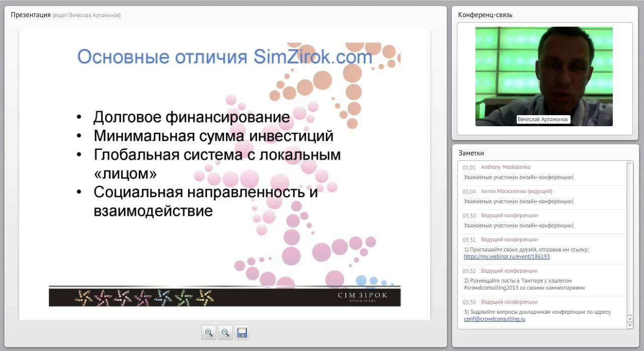Click Ведущий конференции at 03:31
644x351 pixels.
509,239
